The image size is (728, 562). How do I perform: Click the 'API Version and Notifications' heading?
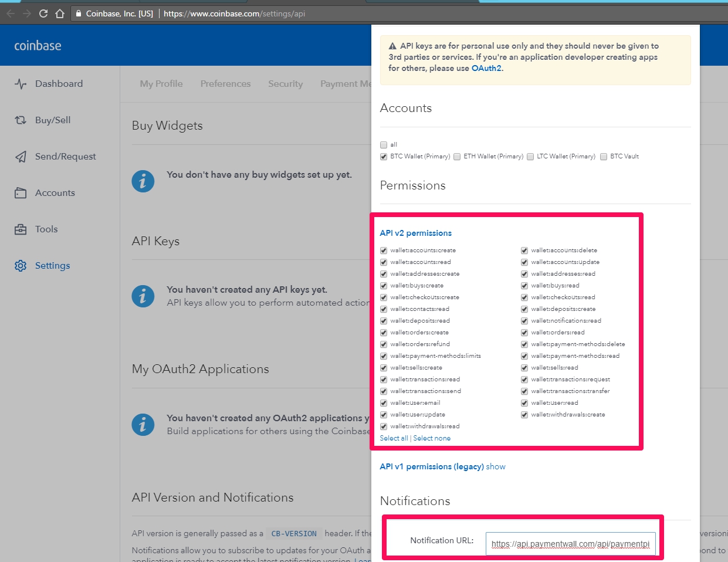[212, 497]
